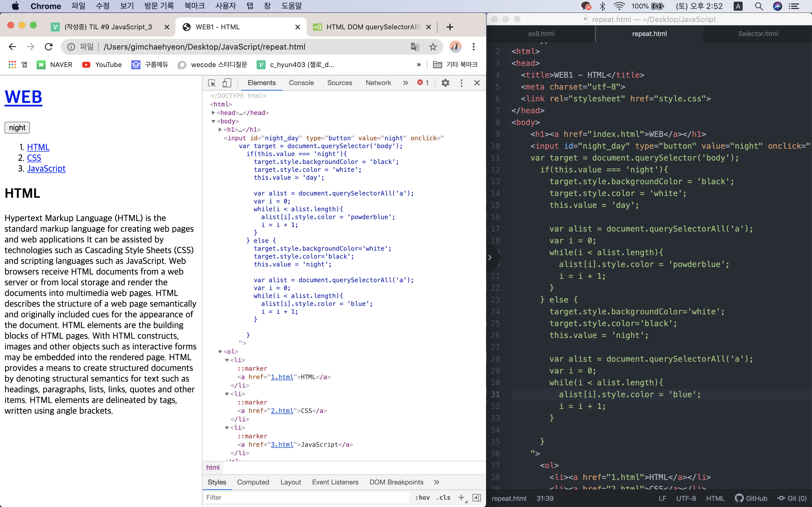Click GitHub in editor status bar
Image resolution: width=812 pixels, height=507 pixels.
[751, 498]
